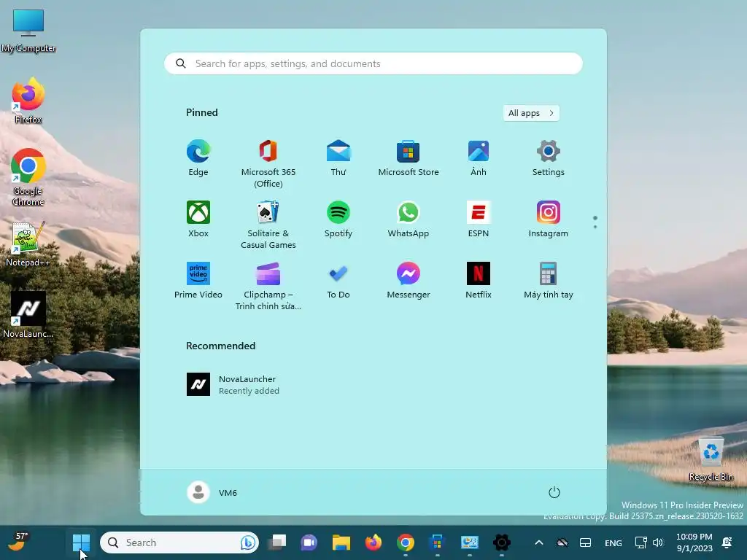Launch Netflix
The image size is (747, 560).
479,281
